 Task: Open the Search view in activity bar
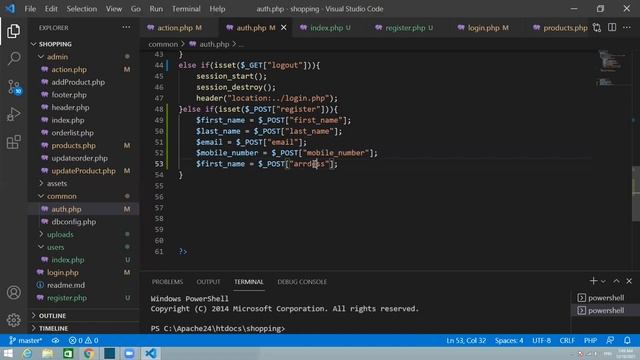[x=13, y=58]
